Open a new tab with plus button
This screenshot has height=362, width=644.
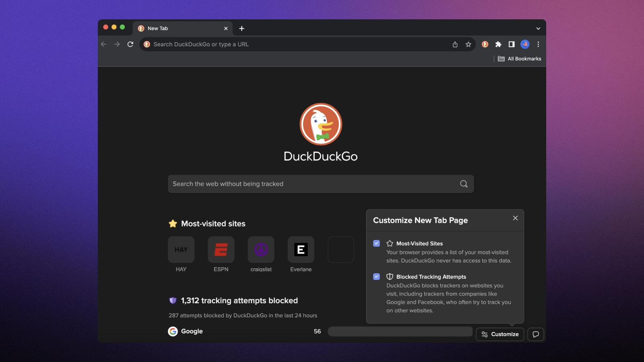(x=242, y=29)
